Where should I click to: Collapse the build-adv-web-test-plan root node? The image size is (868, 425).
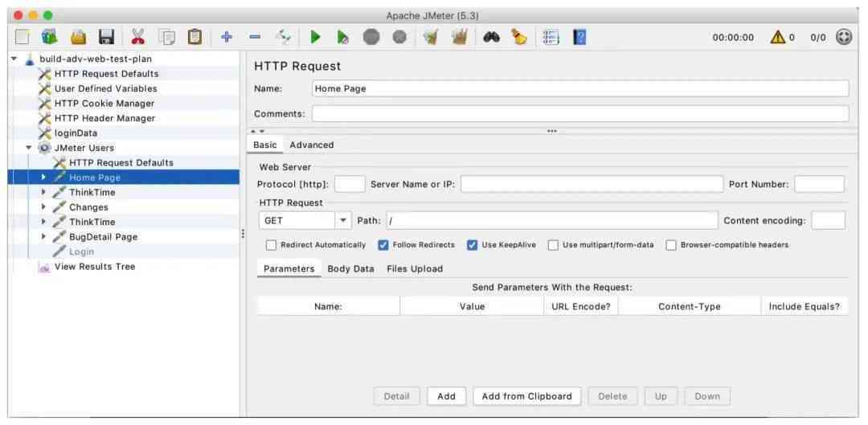14,59
